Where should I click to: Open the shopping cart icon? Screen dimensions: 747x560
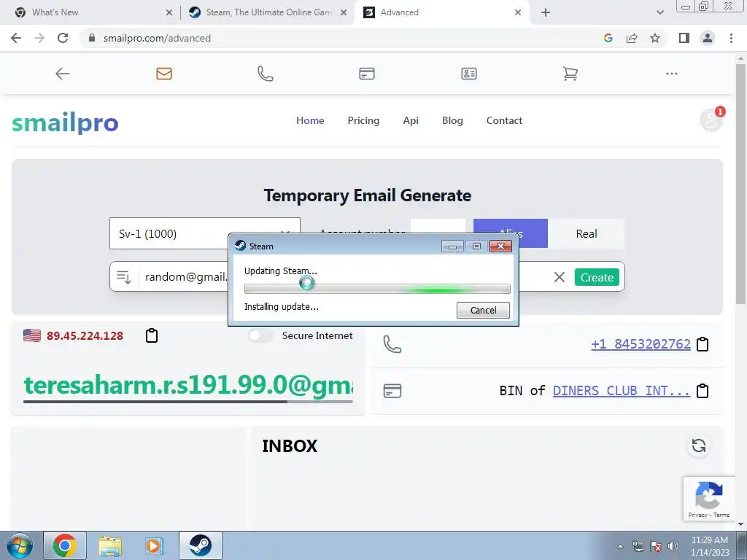570,74
